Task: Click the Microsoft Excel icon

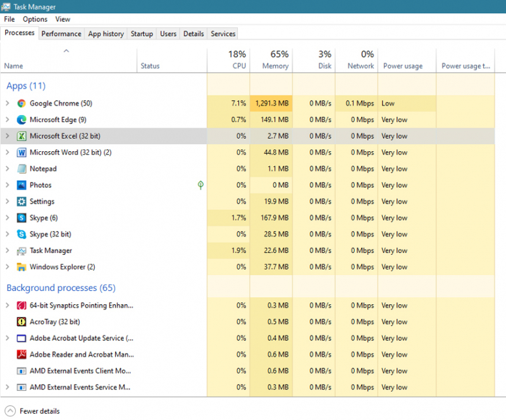Action: pos(22,136)
